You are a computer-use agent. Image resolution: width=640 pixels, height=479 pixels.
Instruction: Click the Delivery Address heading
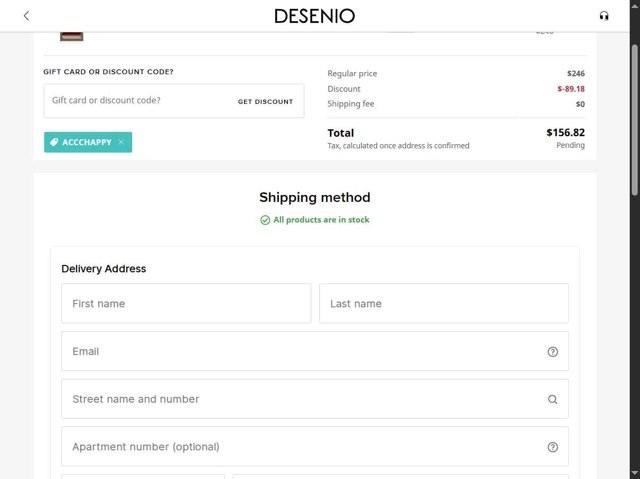click(104, 268)
